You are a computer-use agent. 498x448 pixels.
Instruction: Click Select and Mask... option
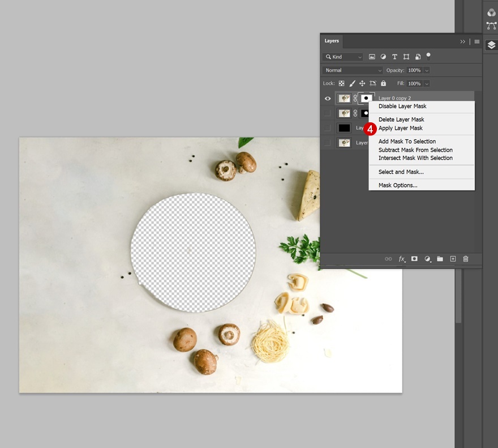(401, 172)
